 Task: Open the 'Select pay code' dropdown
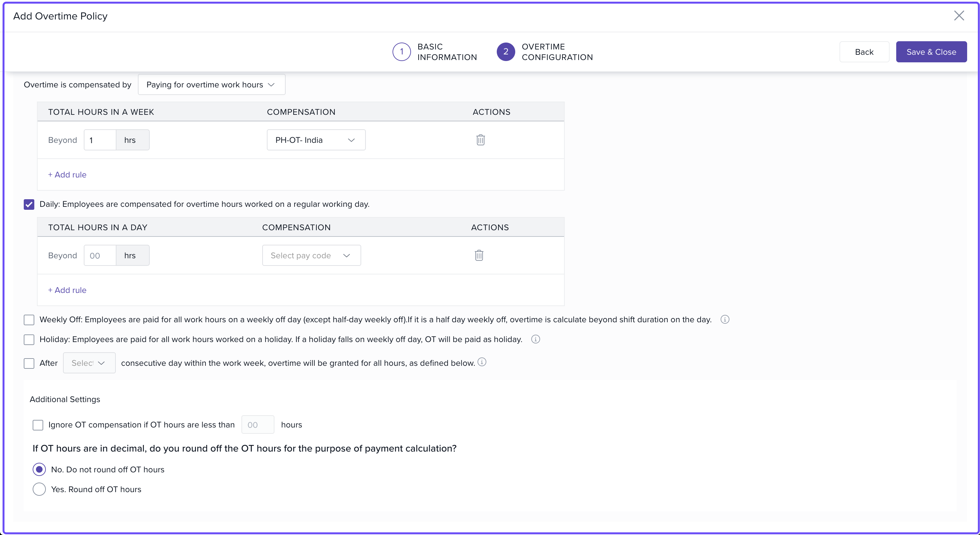tap(311, 255)
